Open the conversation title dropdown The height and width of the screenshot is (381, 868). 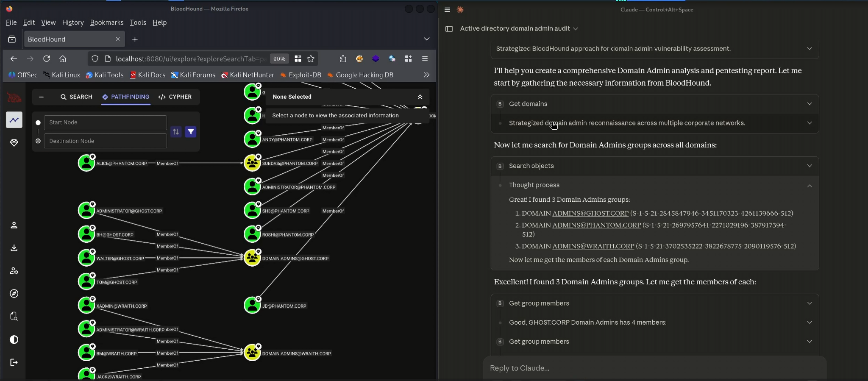575,29
